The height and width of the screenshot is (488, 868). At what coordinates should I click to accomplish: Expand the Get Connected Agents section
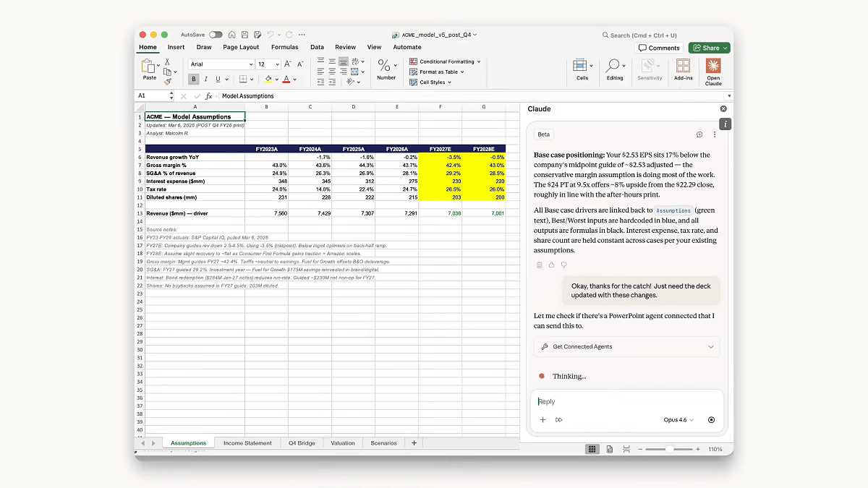(x=626, y=347)
